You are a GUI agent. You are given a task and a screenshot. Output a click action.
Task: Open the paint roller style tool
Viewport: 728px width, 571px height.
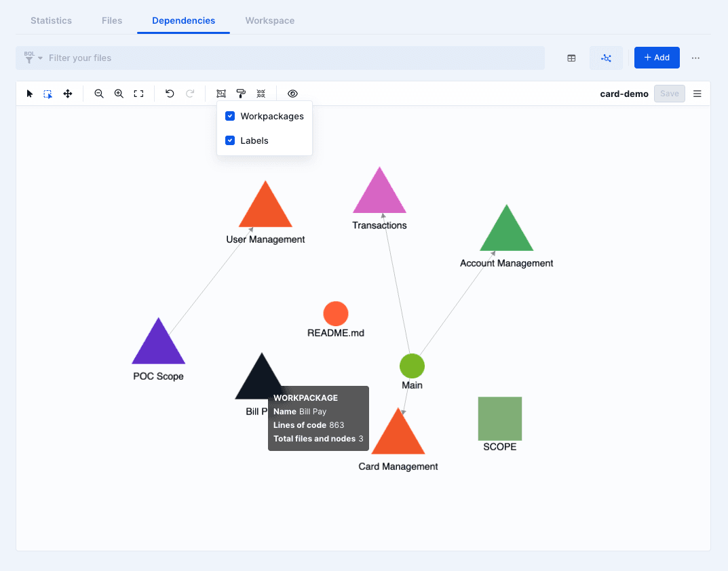click(x=241, y=94)
